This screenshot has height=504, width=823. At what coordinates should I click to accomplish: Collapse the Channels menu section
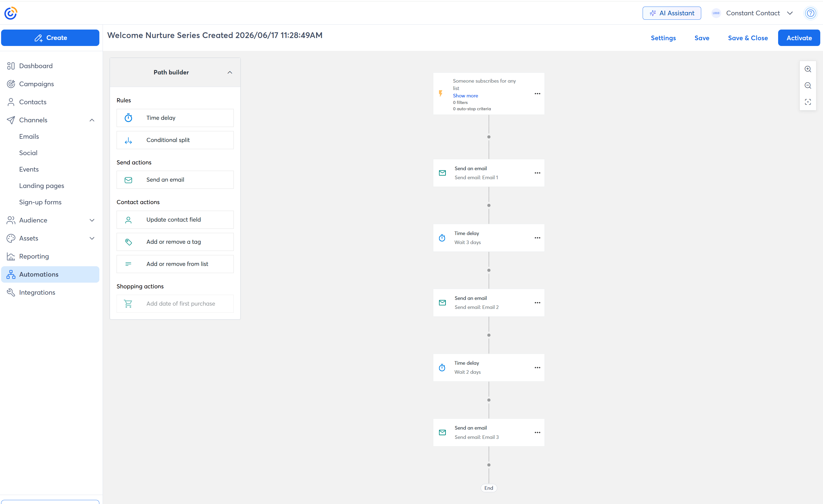(x=92, y=120)
